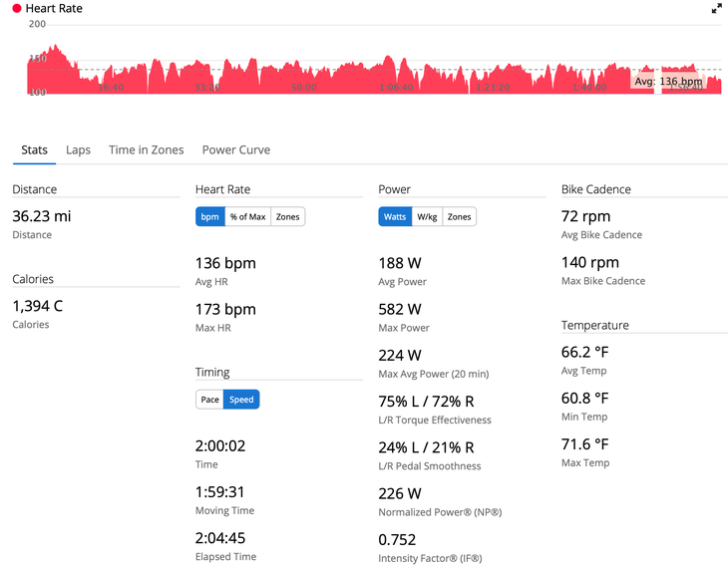728x568 pixels.
Task: Switch power to W/kg
Action: [x=427, y=216]
